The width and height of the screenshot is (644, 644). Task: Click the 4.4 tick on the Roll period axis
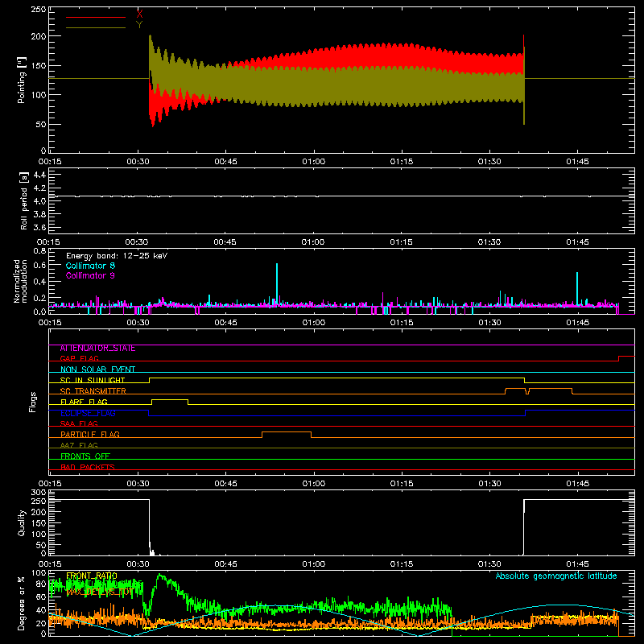pyautogui.click(x=39, y=175)
